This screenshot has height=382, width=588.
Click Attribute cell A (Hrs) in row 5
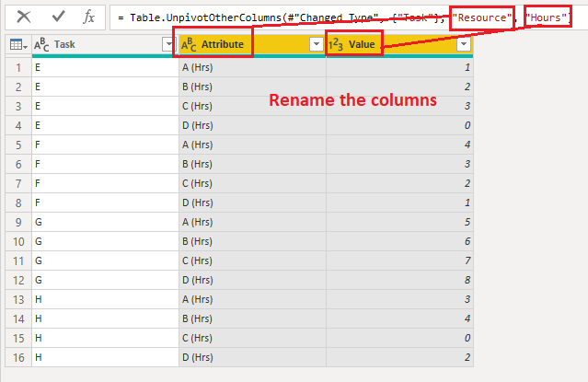point(252,145)
